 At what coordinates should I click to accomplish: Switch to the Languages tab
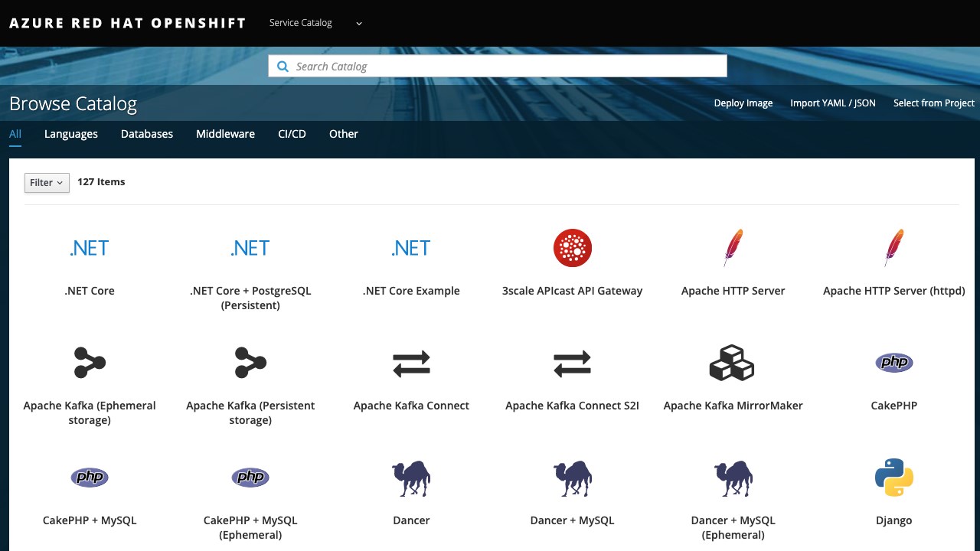[x=71, y=134]
